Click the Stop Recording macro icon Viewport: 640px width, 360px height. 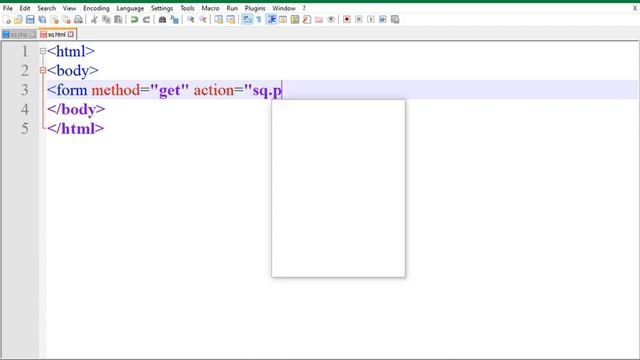click(x=359, y=20)
